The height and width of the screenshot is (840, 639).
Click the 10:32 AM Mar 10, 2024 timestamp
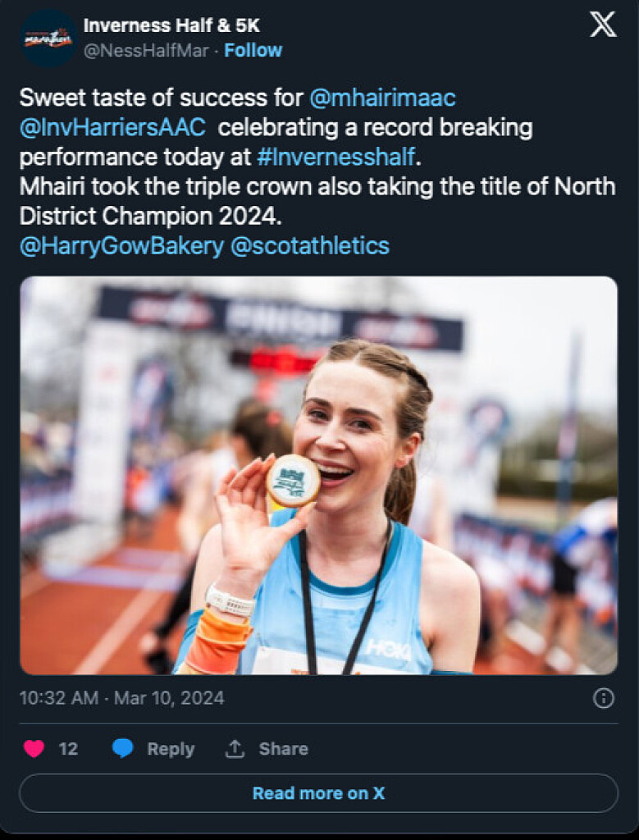tap(121, 698)
